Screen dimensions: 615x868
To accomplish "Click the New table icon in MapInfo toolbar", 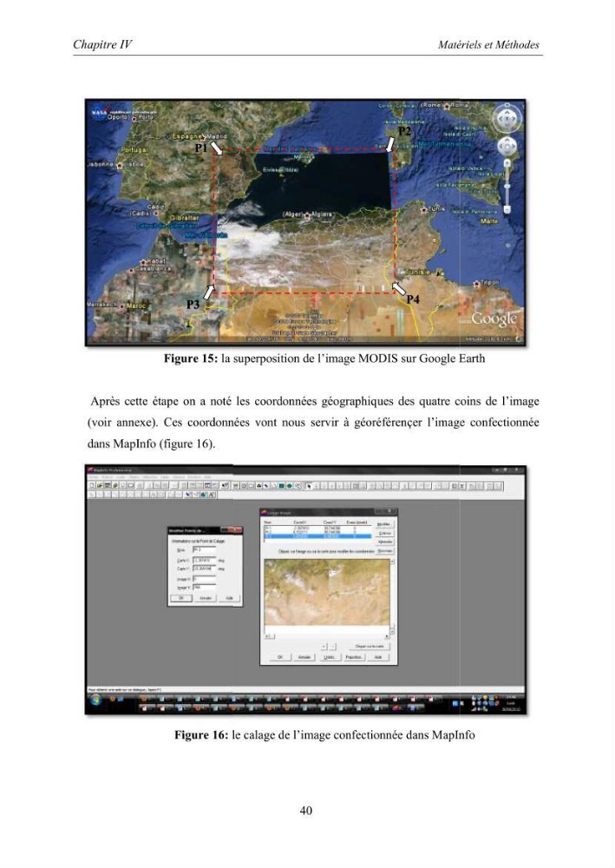I will tap(92, 485).
